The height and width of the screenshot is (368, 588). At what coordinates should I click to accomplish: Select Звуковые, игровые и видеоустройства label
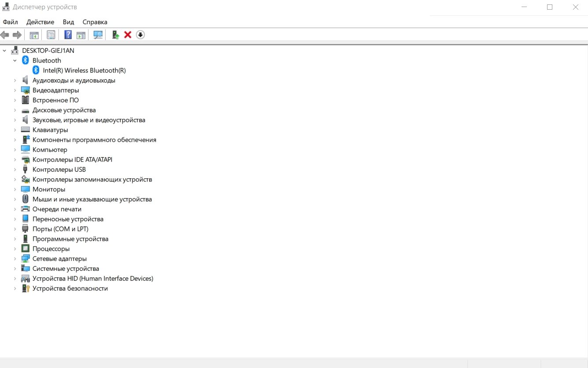[89, 120]
